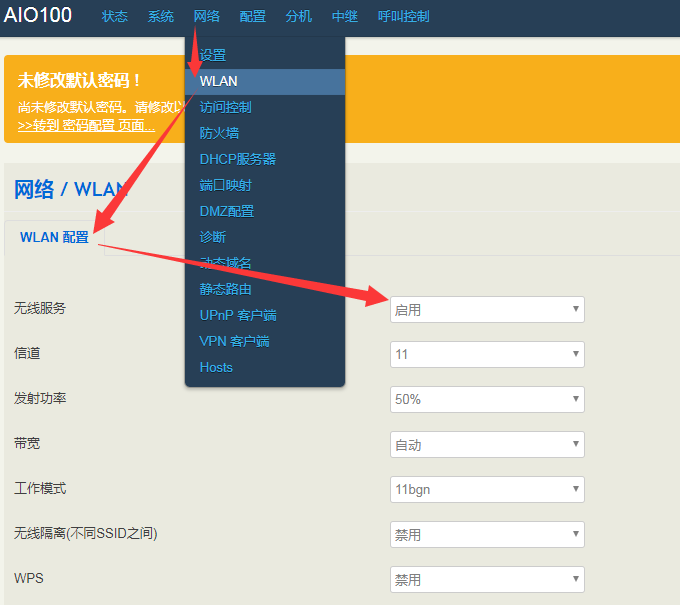Click the 带宽 field label
Screen dimensions: 680x605
pyautogui.click(x=27, y=443)
